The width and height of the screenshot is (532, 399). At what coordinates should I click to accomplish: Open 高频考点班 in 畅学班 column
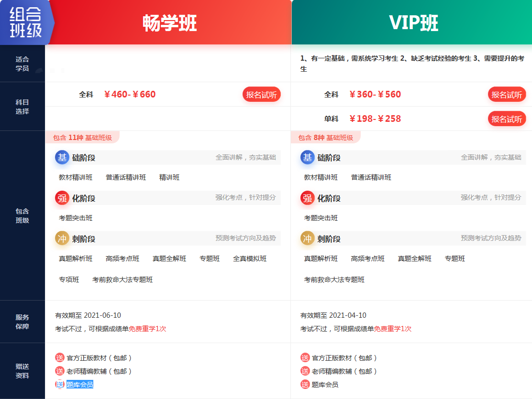click(122, 259)
